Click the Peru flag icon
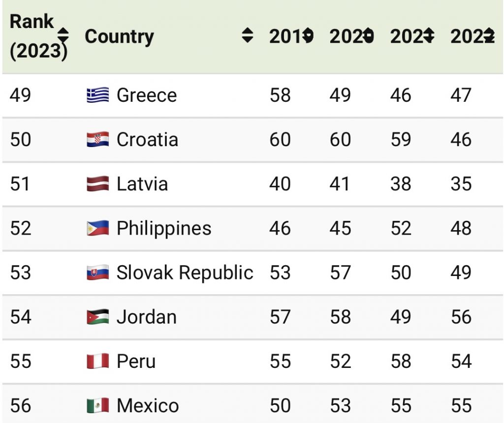Viewport: 504px width, 423px height. [97, 362]
